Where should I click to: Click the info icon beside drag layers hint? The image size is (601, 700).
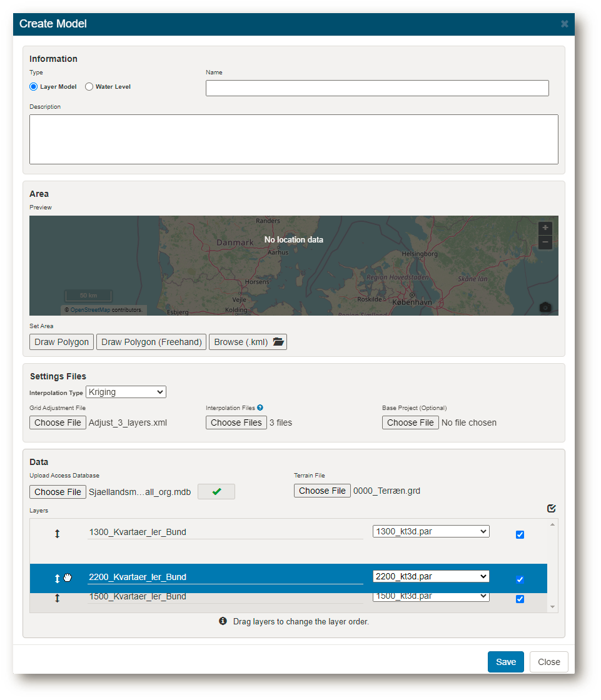(223, 621)
